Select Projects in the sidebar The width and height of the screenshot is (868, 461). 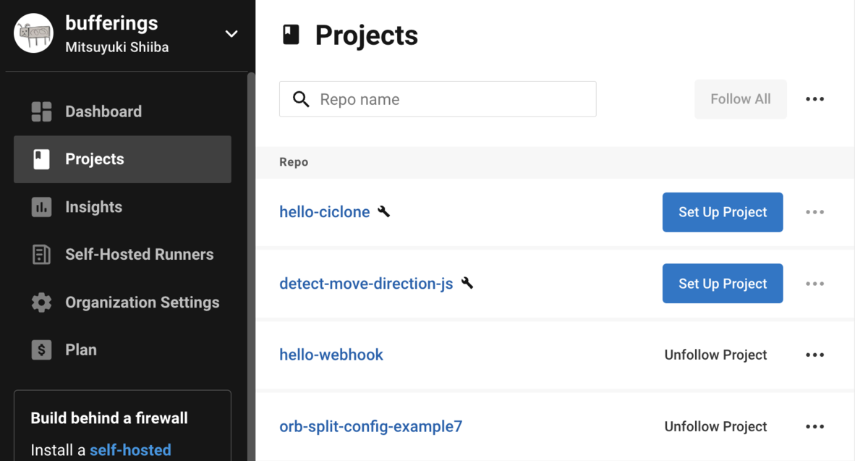(122, 159)
